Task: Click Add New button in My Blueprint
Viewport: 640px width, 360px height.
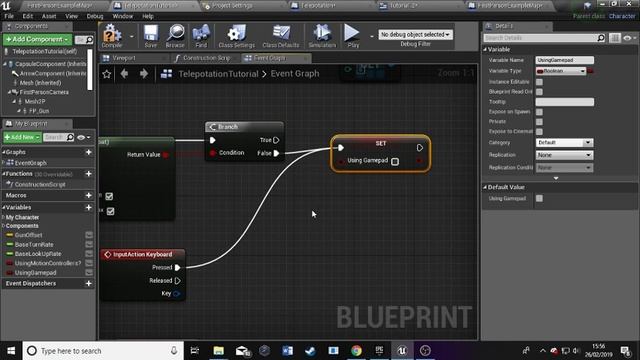Action: 22,137
